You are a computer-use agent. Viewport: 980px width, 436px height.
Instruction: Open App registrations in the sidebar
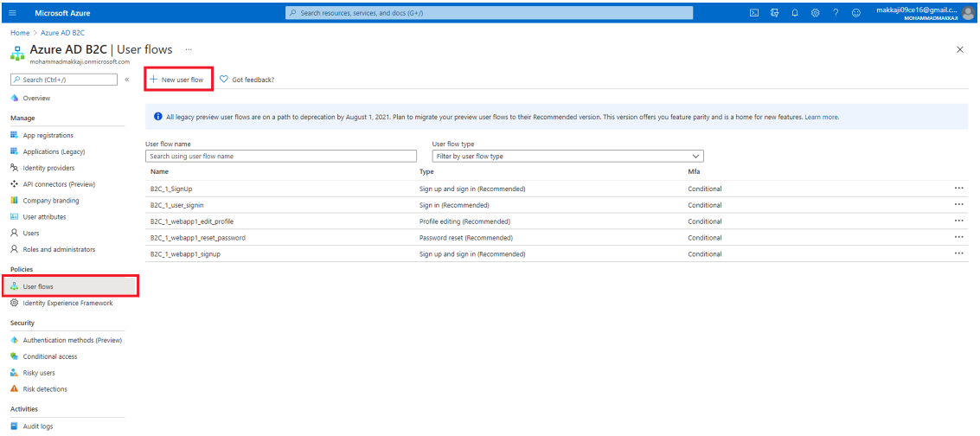tap(48, 135)
